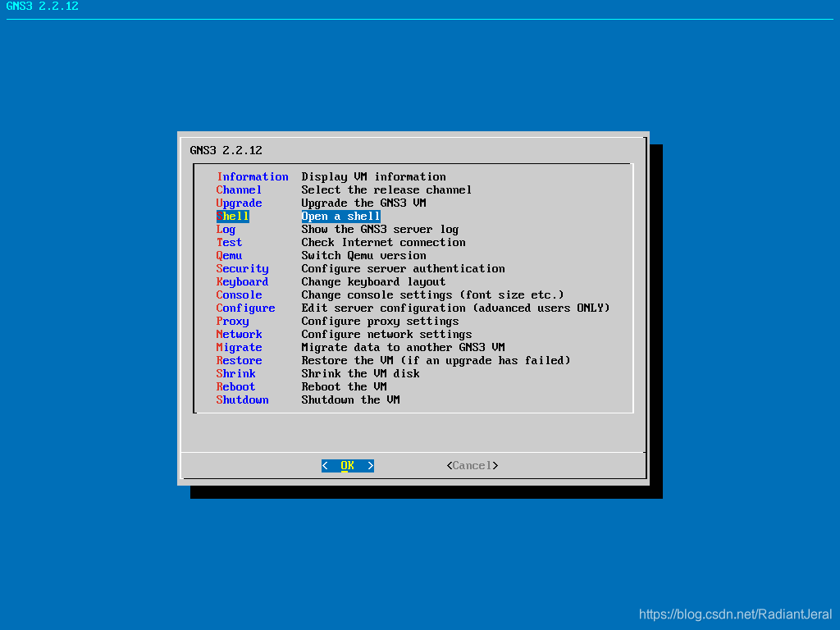Image resolution: width=840 pixels, height=630 pixels.
Task: Pick the Proxy menu entry
Action: point(232,322)
